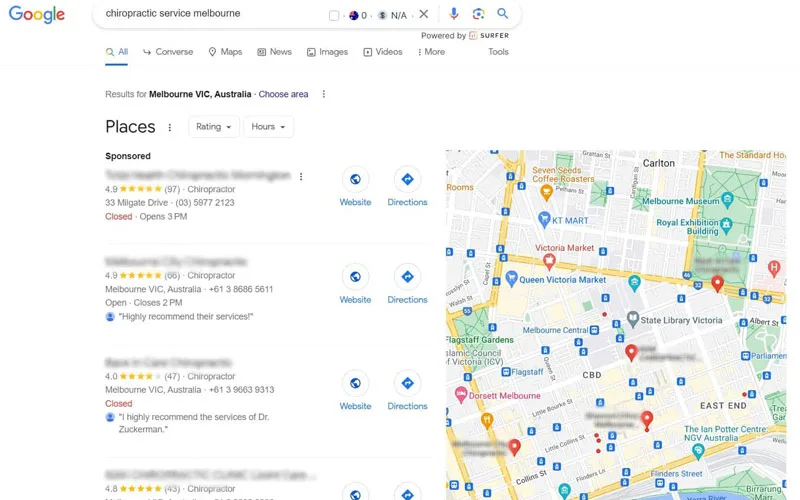Click Melbourne Central station label on map
This screenshot has width=800, height=500.
click(x=555, y=331)
